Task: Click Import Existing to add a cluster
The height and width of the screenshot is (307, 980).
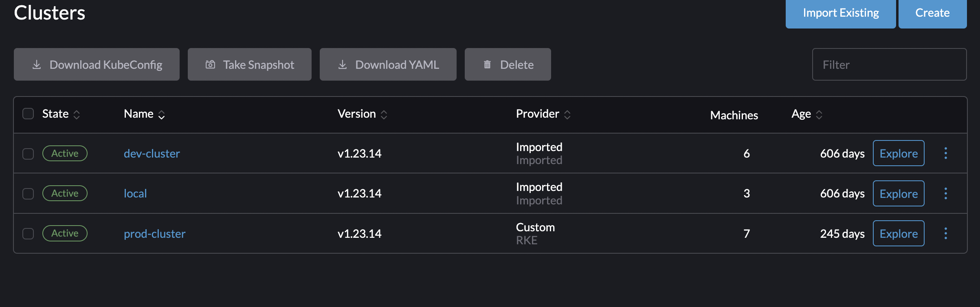Action: click(840, 13)
